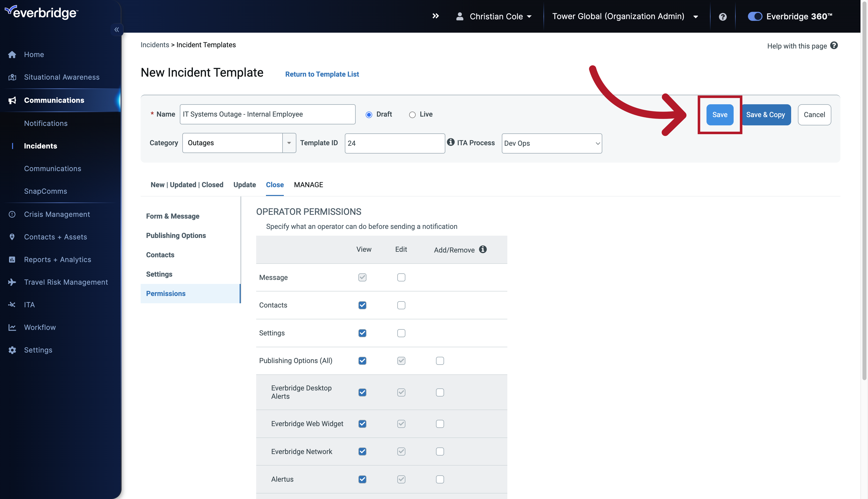Select the Live radio button
The width and height of the screenshot is (868, 499).
pyautogui.click(x=412, y=115)
